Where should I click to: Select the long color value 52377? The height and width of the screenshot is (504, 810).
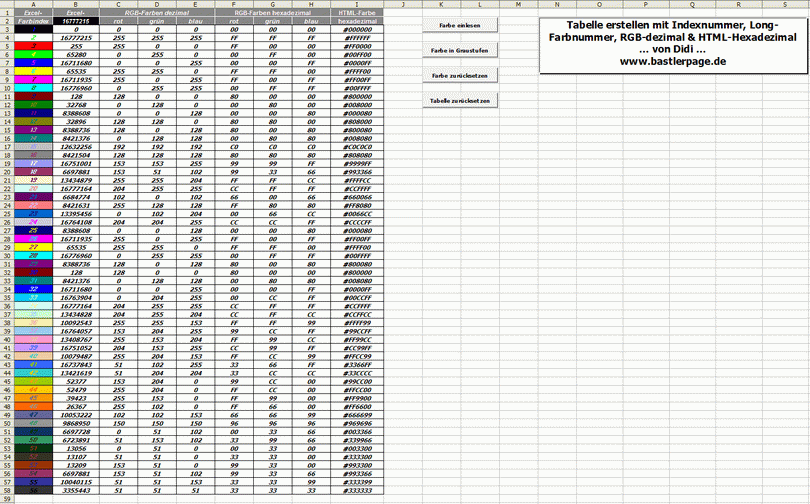(76, 382)
